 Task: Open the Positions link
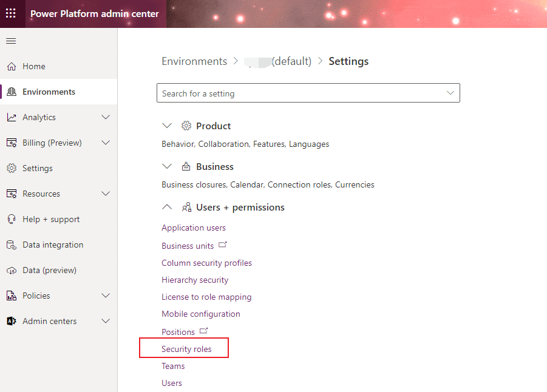178,332
